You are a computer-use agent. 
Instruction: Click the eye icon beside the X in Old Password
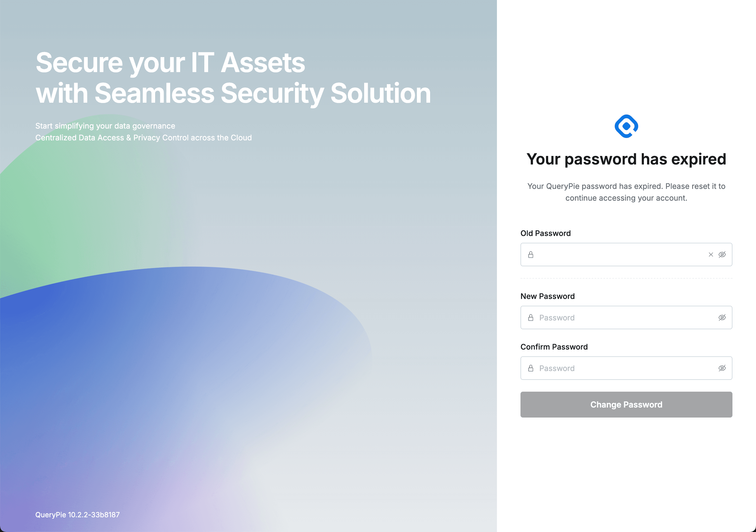722,255
